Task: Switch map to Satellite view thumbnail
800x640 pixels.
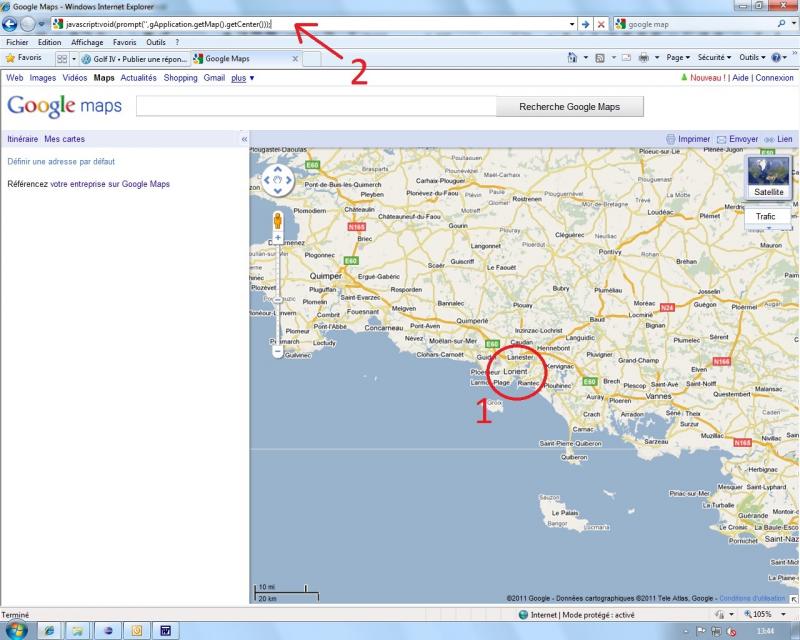Action: pyautogui.click(x=768, y=177)
